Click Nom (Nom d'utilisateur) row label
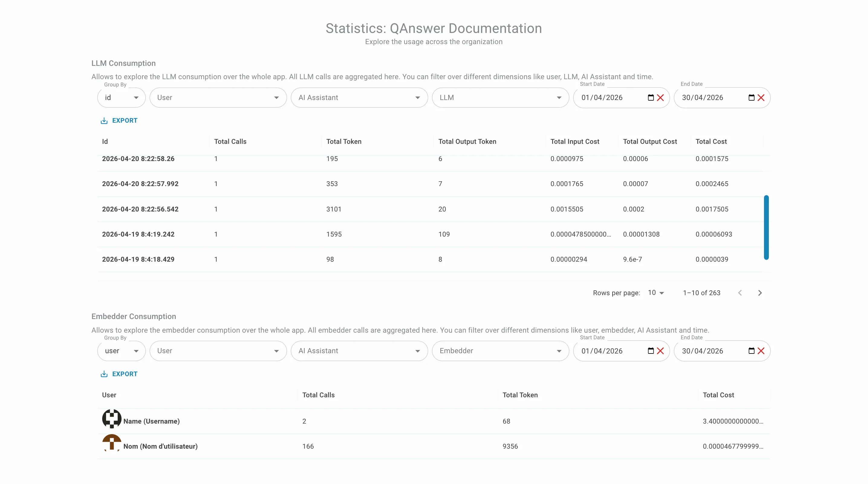Screen dimensions: 868x484 coord(161,446)
